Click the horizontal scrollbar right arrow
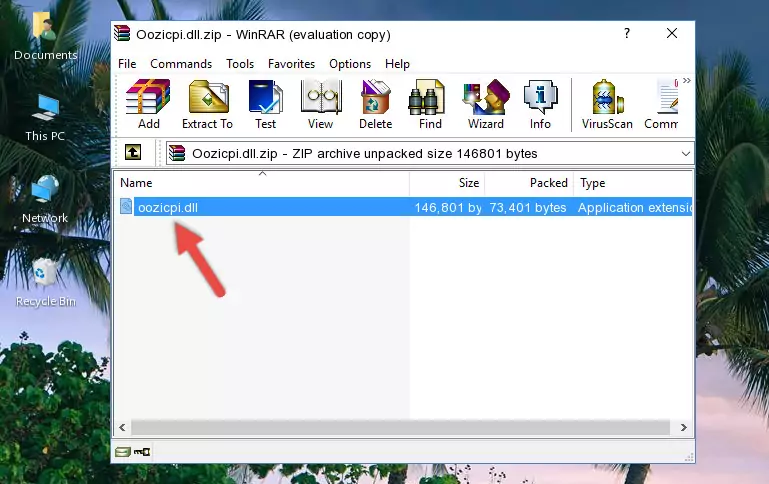The image size is (769, 484). tap(684, 428)
